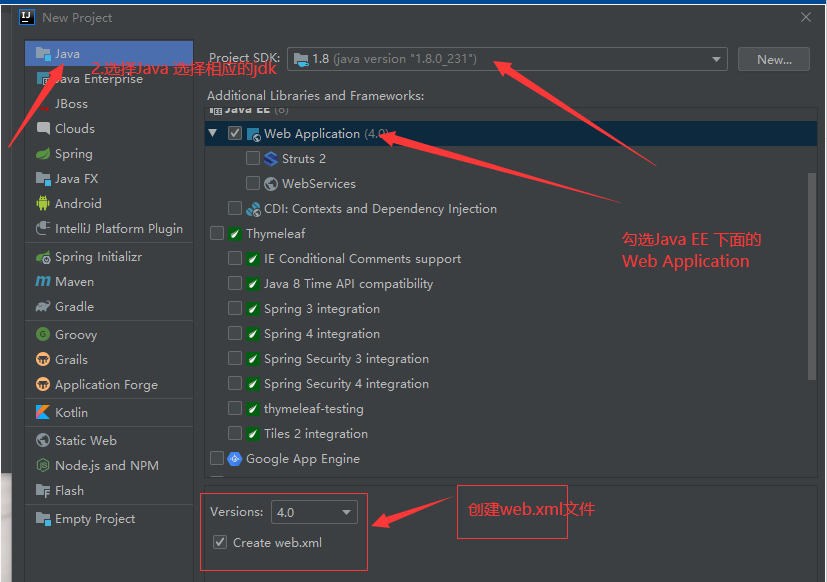Screen dimensions: 827x582
Task: Click the Google App Engine label
Action: coord(303,459)
